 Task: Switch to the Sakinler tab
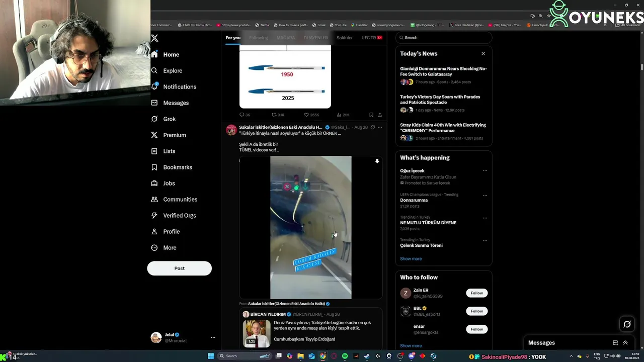(345, 38)
